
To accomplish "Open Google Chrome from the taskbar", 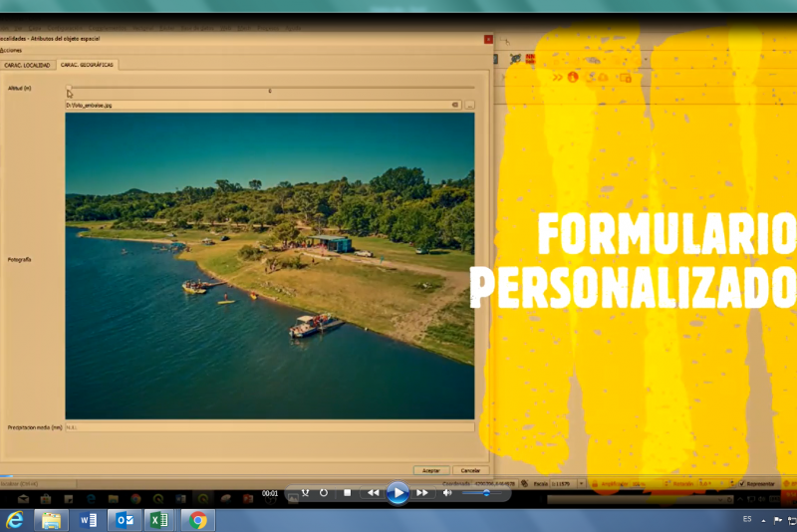I will [197, 520].
